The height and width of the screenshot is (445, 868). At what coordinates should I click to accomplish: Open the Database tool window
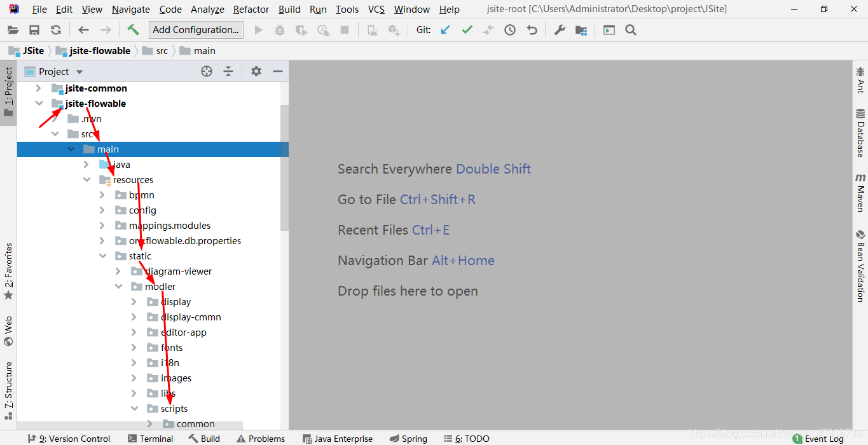[x=860, y=133]
